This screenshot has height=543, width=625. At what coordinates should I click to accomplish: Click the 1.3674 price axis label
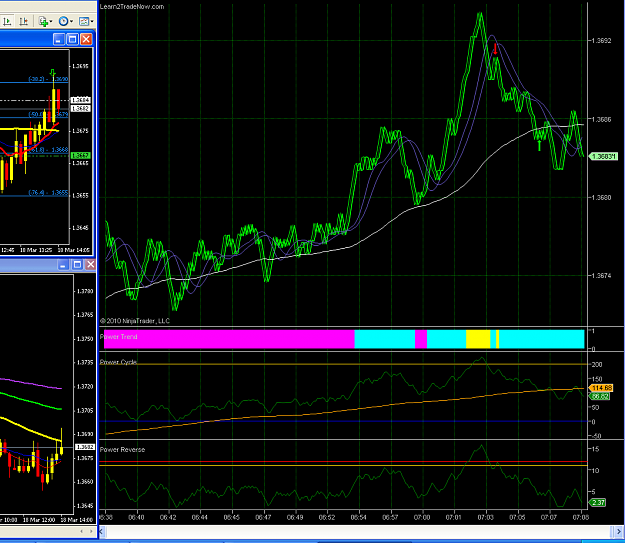601,275
